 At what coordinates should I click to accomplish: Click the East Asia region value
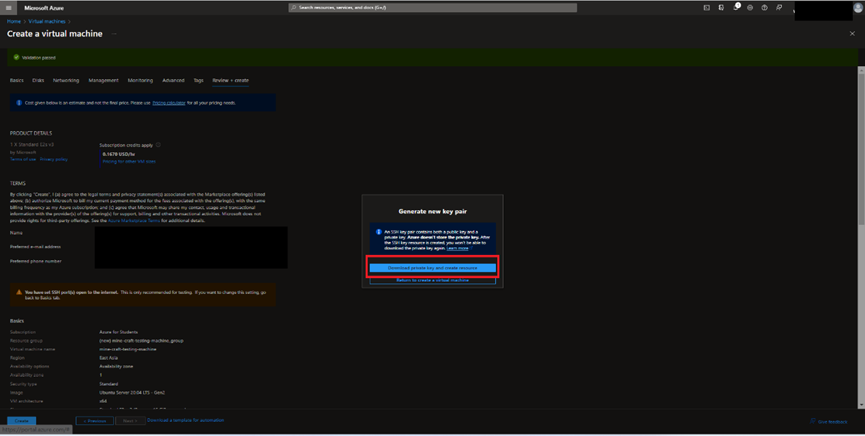point(109,358)
